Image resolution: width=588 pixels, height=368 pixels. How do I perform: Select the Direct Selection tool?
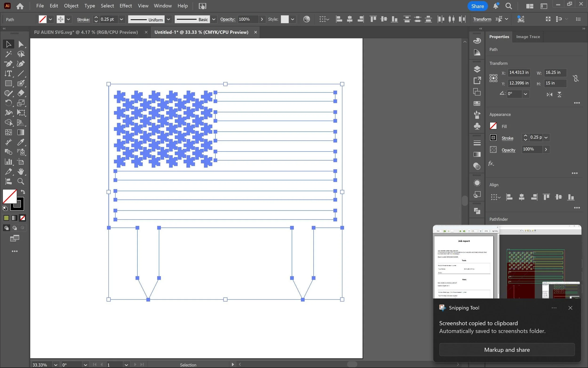(x=21, y=44)
